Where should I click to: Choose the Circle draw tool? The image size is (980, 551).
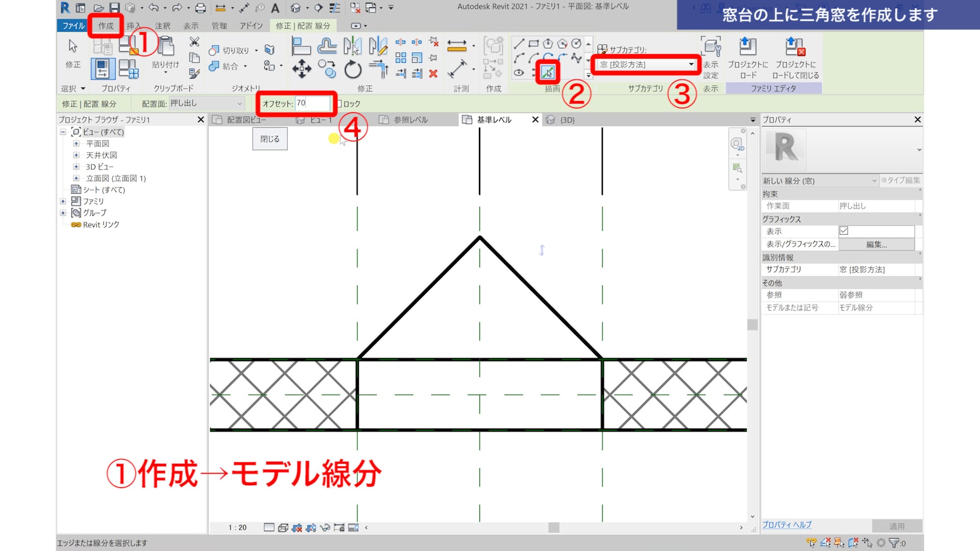click(576, 44)
